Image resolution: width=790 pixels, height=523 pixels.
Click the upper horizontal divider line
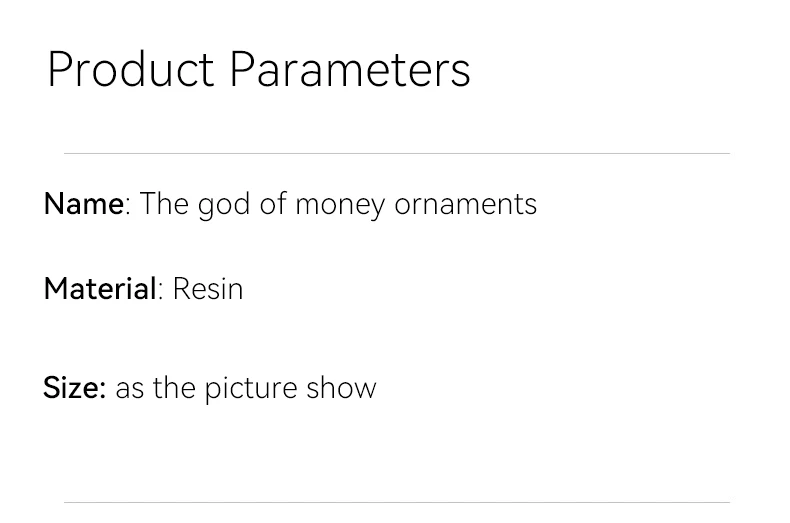point(397,153)
